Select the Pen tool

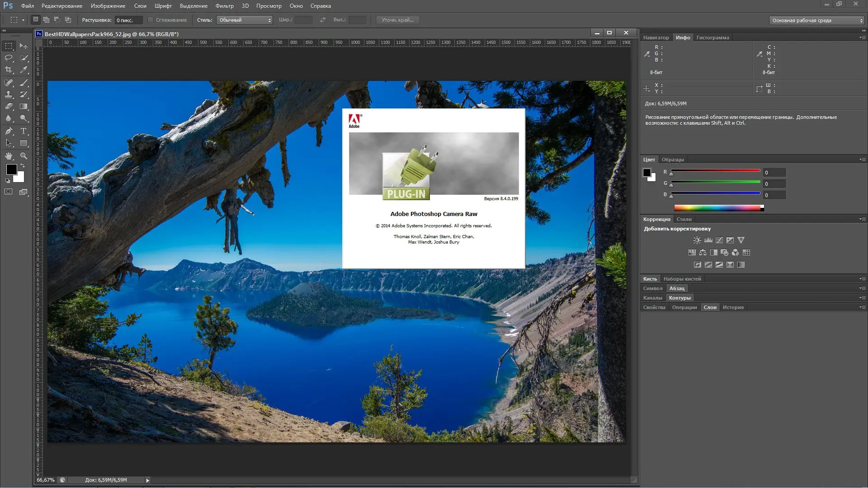pyautogui.click(x=9, y=131)
